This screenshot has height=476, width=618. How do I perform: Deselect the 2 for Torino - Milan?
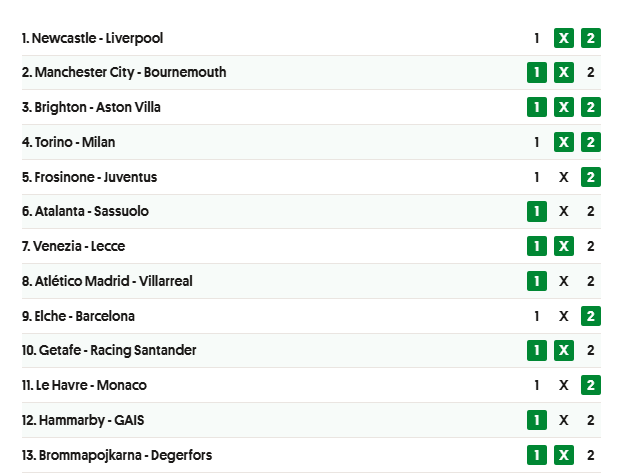(x=590, y=142)
